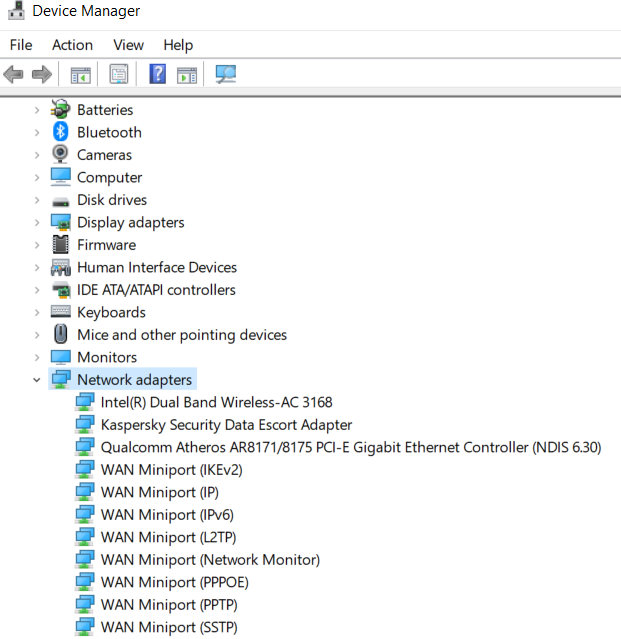Click the Bluetooth category icon
The width and height of the screenshot is (621, 639).
[61, 132]
